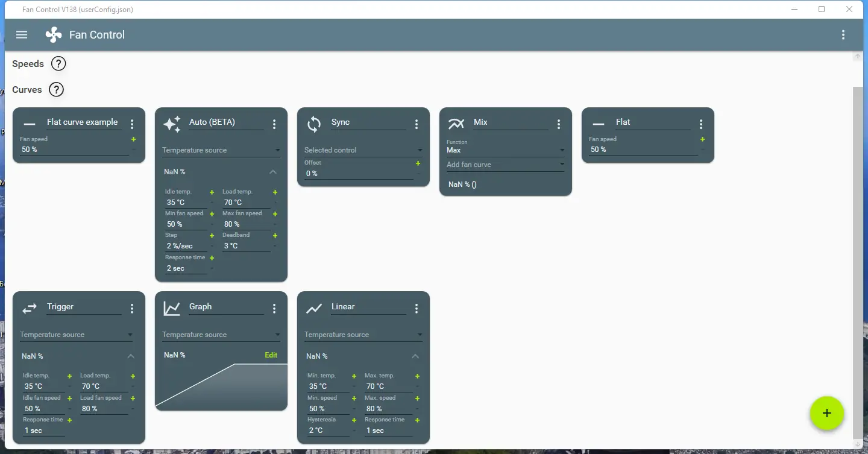The height and width of the screenshot is (454, 868).
Task: Increase Trigger idle fan speed
Action: pyautogui.click(x=69, y=399)
